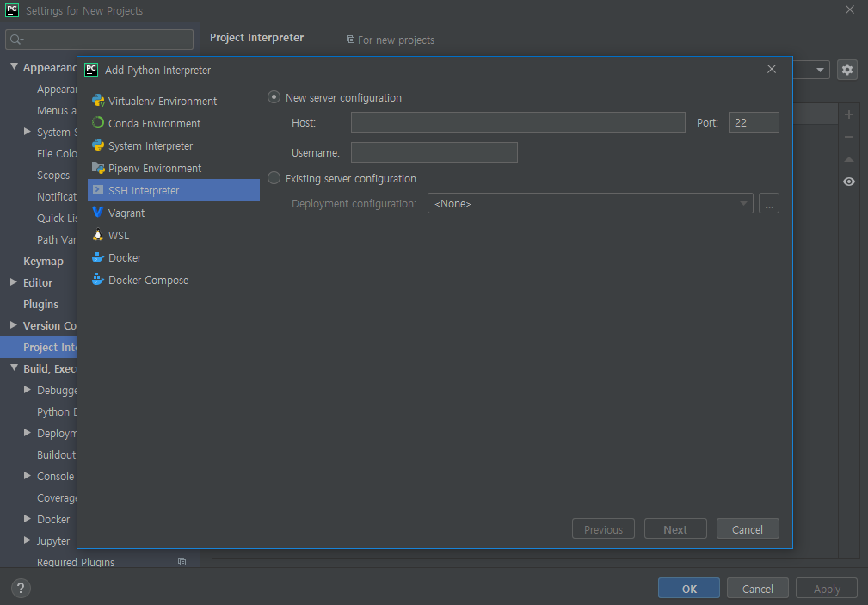The height and width of the screenshot is (605, 868).
Task: Click the Vagrant V icon
Action: click(98, 213)
